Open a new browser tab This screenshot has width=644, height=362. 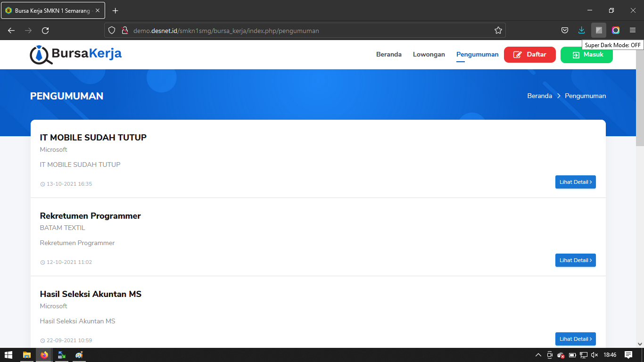(115, 10)
